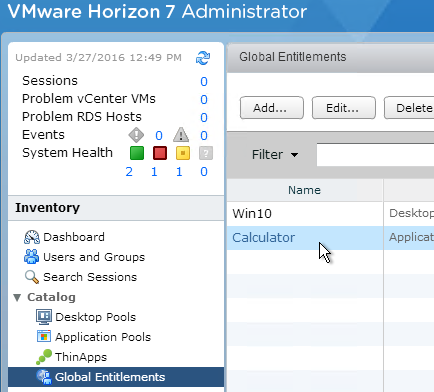Open the Sessions count link

coord(204,81)
